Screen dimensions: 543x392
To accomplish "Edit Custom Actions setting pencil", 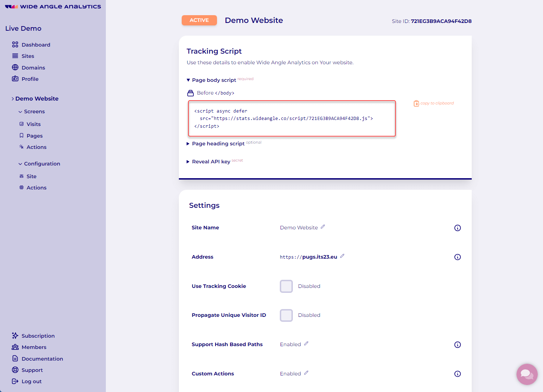I will 306,373.
